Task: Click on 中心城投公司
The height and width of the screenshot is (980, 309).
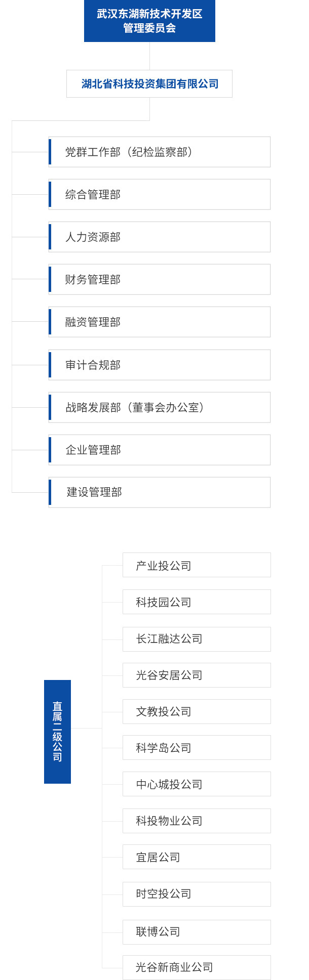Action: click(197, 784)
